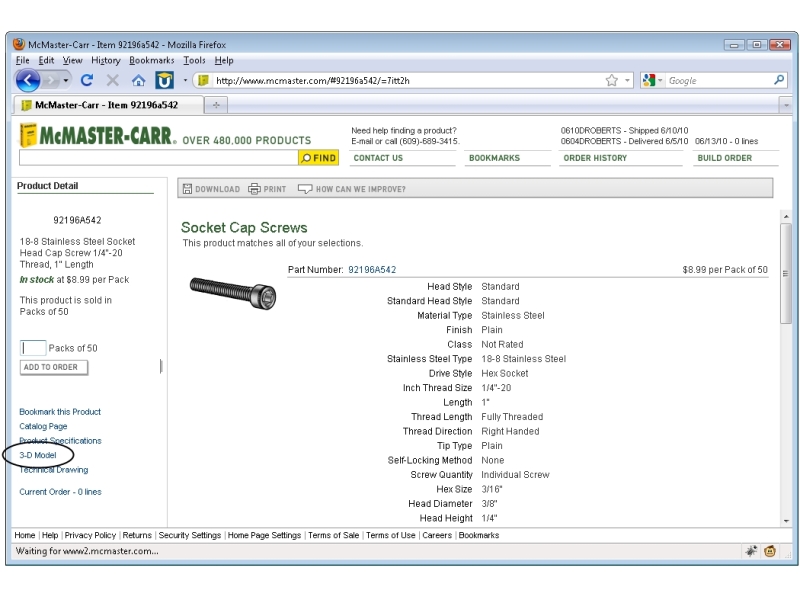Click the browser Back arrow button
The image size is (800, 600).
coord(28,80)
